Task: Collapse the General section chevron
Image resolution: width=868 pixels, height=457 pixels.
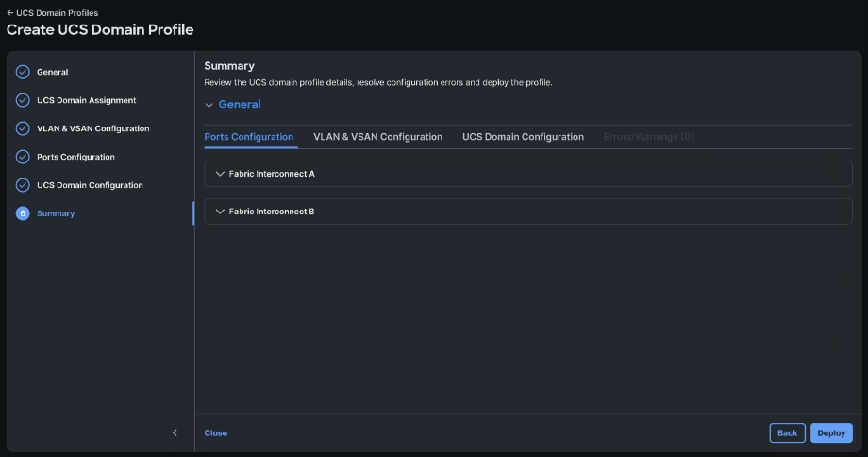Action: 209,105
